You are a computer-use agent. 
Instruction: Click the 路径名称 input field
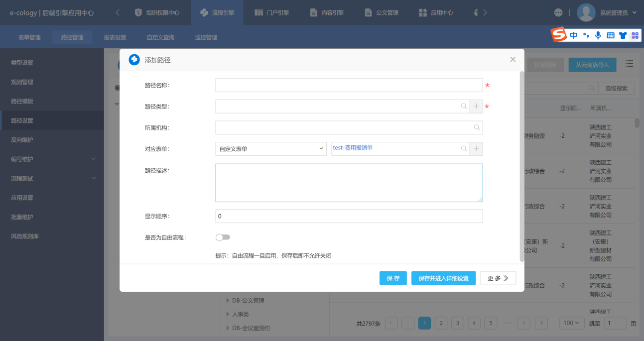(349, 86)
